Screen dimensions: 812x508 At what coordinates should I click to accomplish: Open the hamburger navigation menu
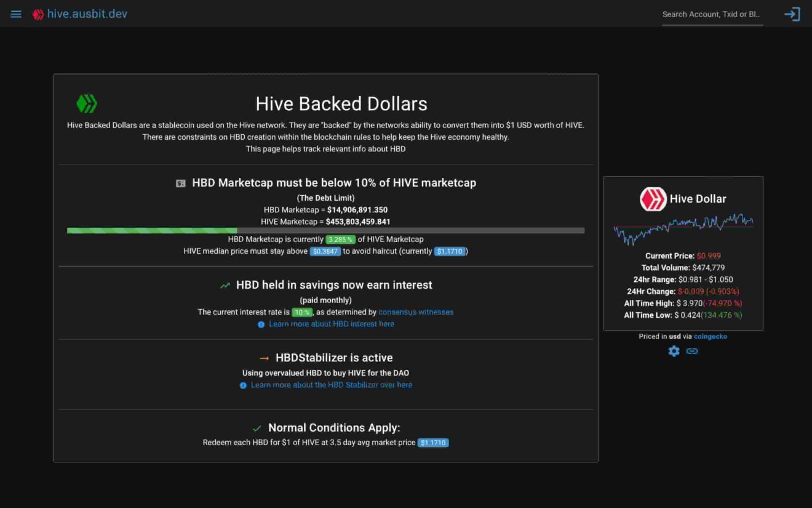point(15,14)
